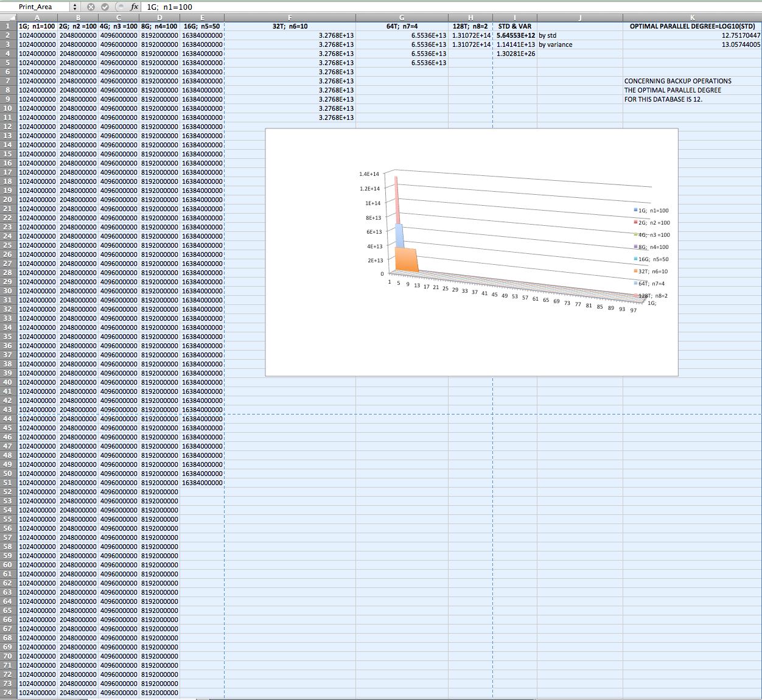The width and height of the screenshot is (762, 700).
Task: Click the cell 1.30281E+26
Action: pyautogui.click(x=515, y=54)
